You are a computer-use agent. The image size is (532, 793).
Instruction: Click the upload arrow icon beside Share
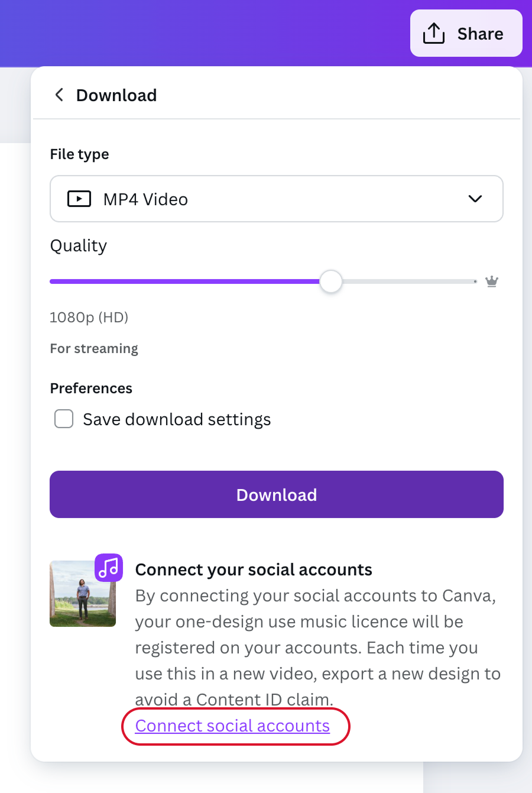tap(433, 33)
